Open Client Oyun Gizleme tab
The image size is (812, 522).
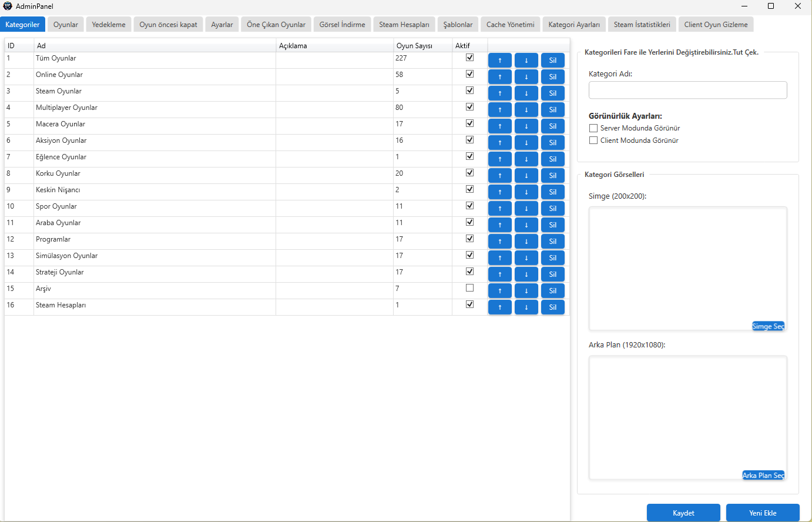(716, 25)
